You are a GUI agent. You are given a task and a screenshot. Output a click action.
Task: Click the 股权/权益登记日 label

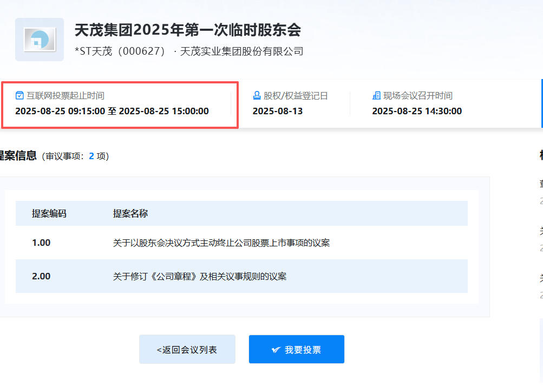(x=296, y=96)
